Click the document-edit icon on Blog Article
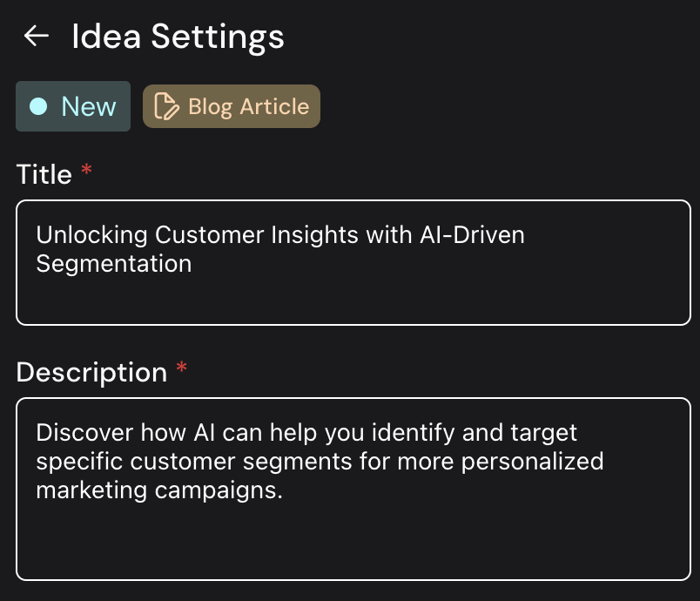The height and width of the screenshot is (601, 700). pyautogui.click(x=165, y=106)
